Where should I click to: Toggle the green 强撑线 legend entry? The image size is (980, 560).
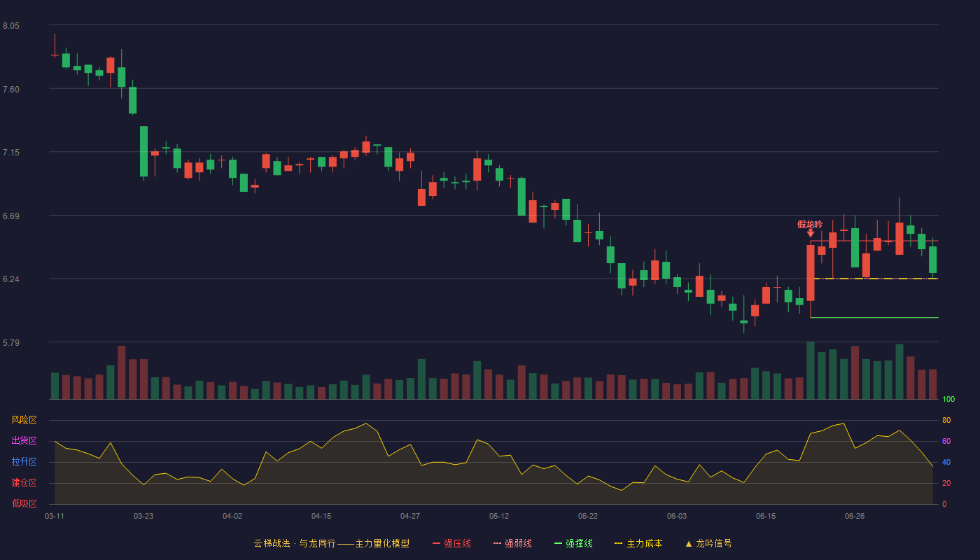[x=573, y=543]
